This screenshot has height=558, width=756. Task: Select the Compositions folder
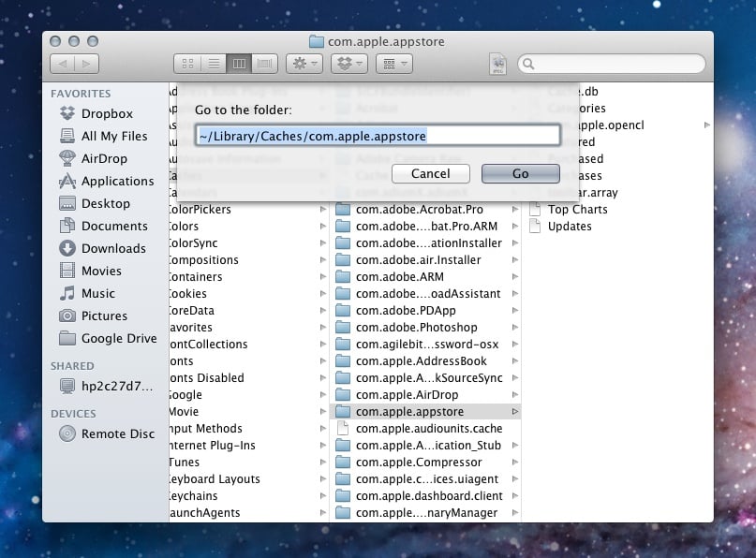pos(248,259)
